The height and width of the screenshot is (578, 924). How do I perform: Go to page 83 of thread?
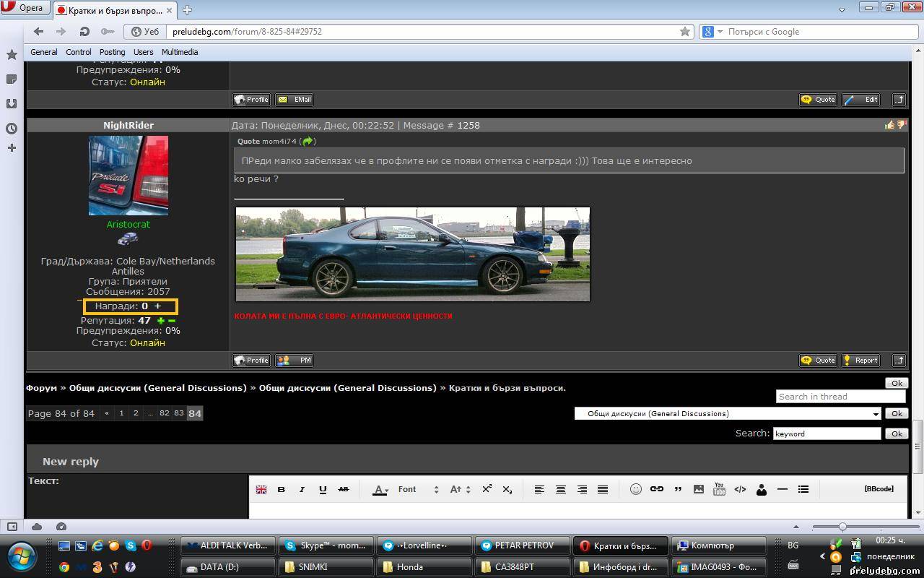click(x=179, y=413)
